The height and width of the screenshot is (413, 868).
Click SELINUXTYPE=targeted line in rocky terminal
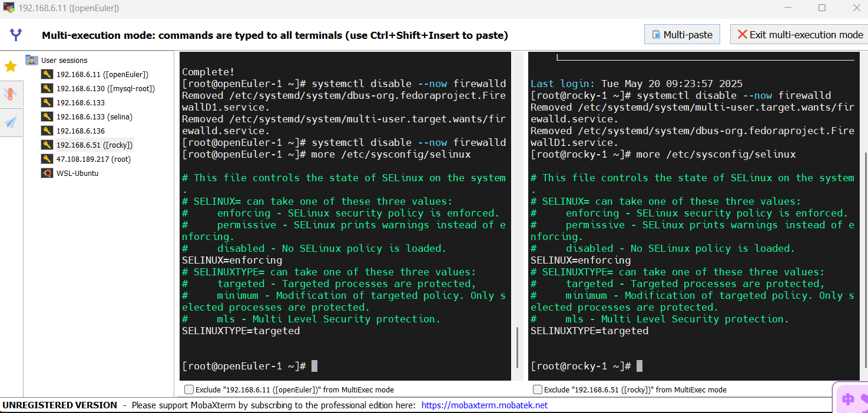point(589,331)
